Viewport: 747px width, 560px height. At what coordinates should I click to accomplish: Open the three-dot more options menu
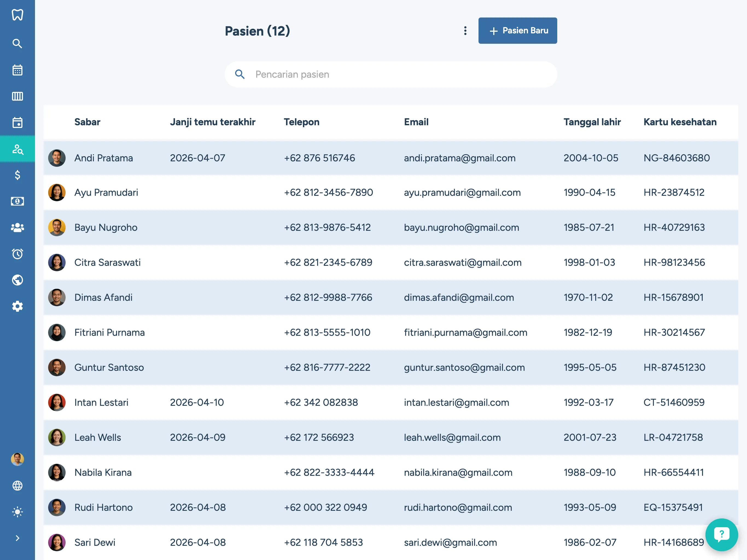(465, 31)
